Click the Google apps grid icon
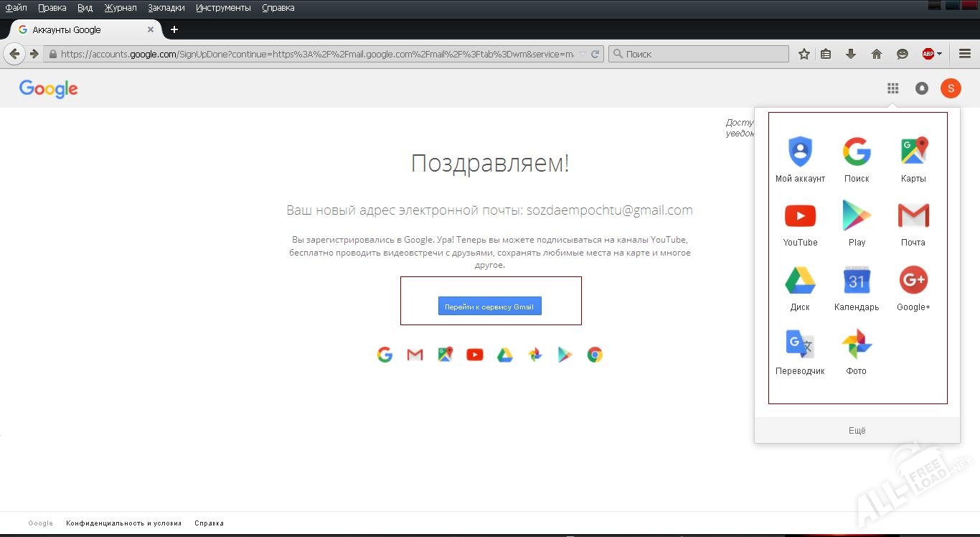Screen dimensions: 980x537 (893, 88)
